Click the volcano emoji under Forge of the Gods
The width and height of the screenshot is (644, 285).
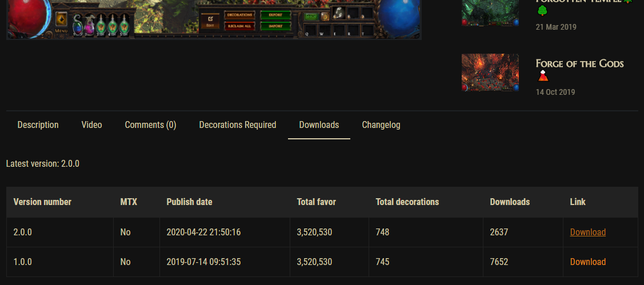click(x=542, y=75)
